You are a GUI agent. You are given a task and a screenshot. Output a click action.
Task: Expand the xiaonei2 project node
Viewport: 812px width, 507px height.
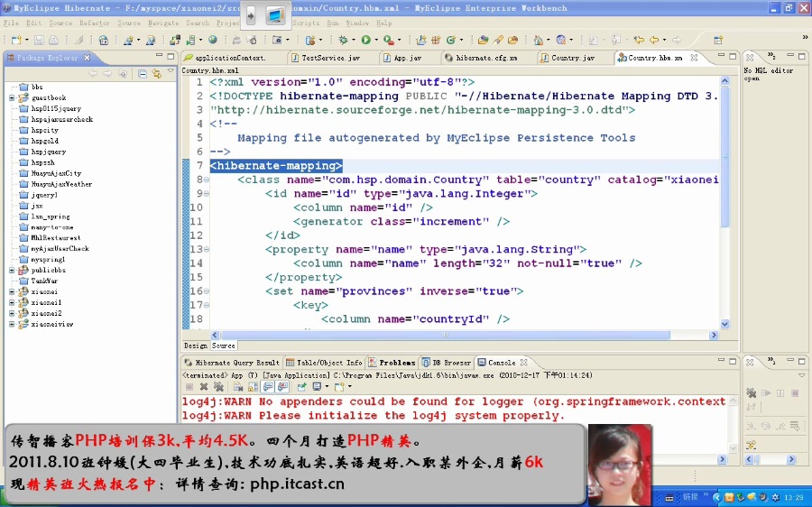(12, 313)
